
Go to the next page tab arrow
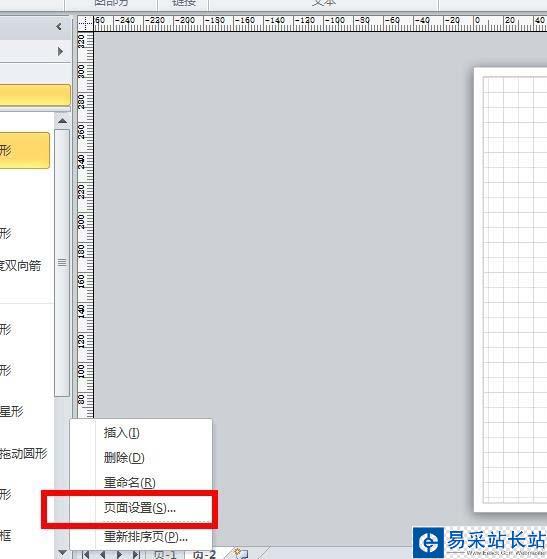[119, 555]
